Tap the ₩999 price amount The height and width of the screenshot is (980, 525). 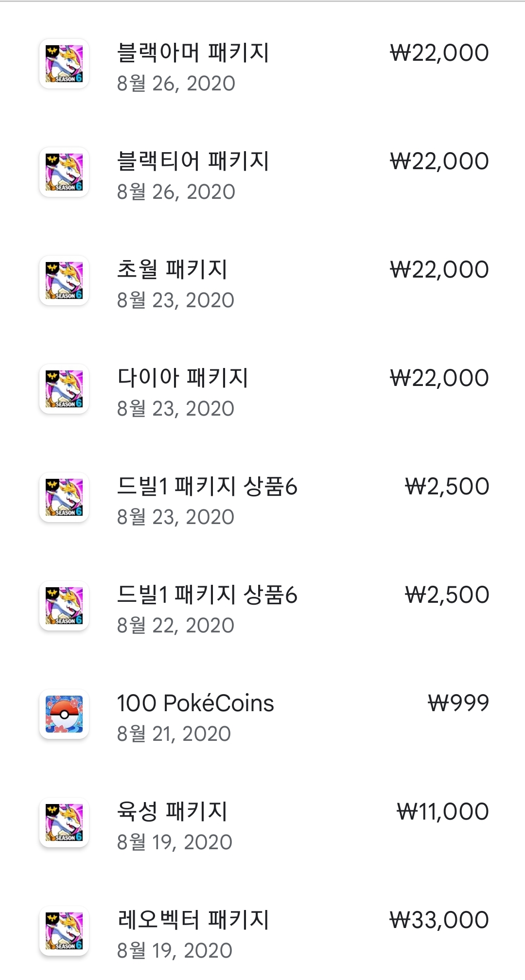[x=458, y=703]
